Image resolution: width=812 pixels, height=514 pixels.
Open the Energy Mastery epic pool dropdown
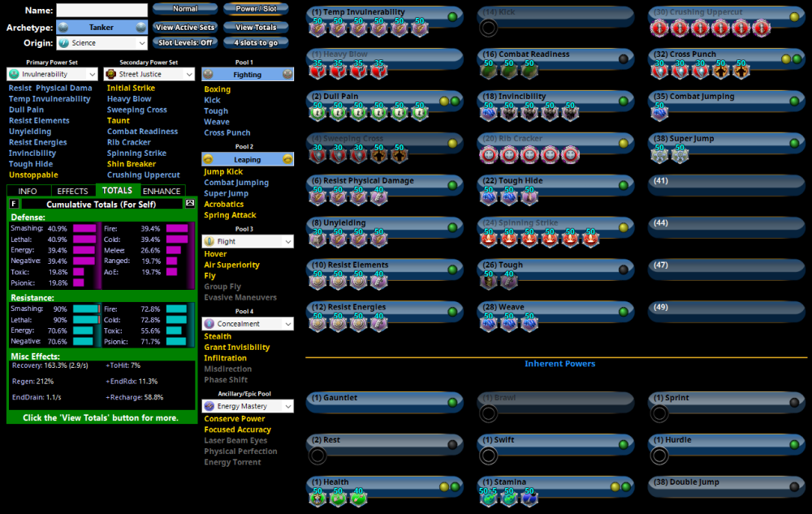click(248, 405)
